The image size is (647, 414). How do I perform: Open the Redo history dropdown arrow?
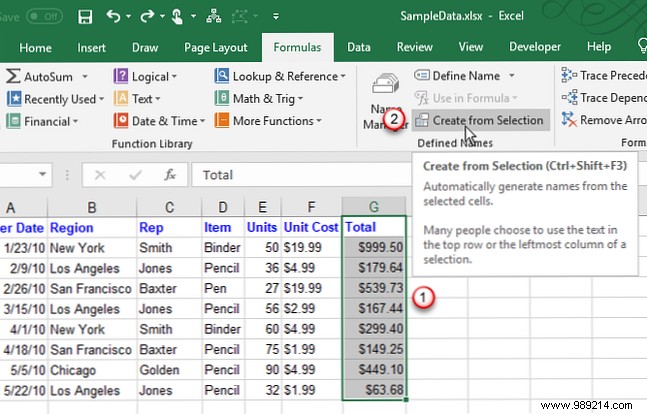coord(162,17)
